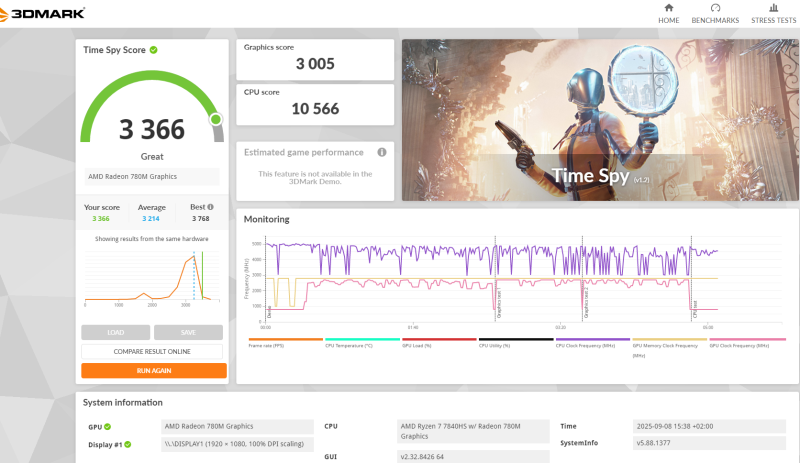Click the Time value 2025-09-08 15:38
This screenshot has width=800, height=463.
tap(709, 426)
